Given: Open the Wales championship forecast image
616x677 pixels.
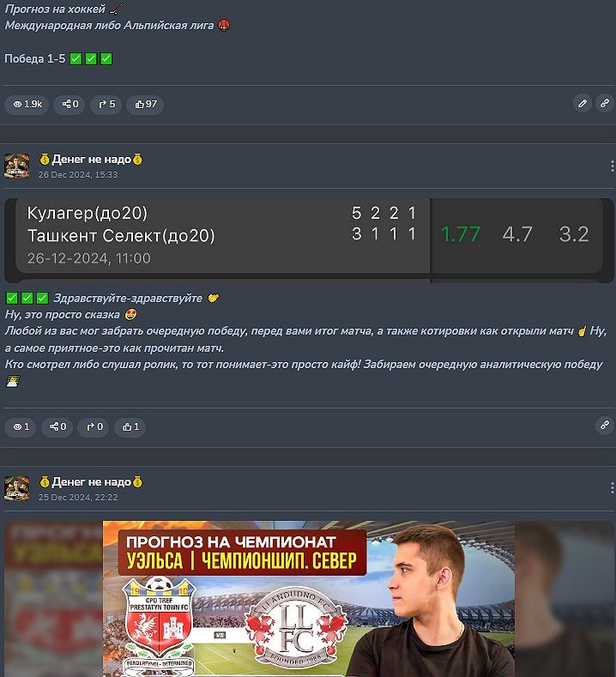Looking at the screenshot, I should (309, 598).
